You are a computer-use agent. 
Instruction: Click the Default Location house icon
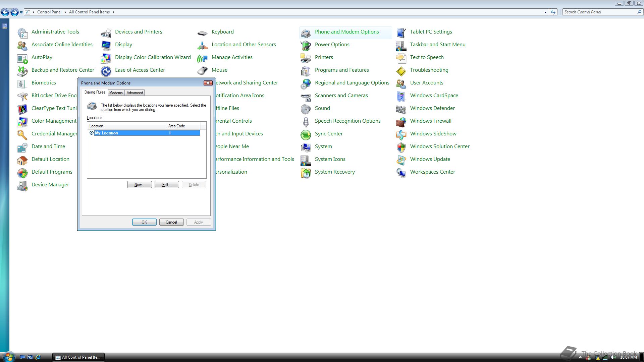coord(22,160)
